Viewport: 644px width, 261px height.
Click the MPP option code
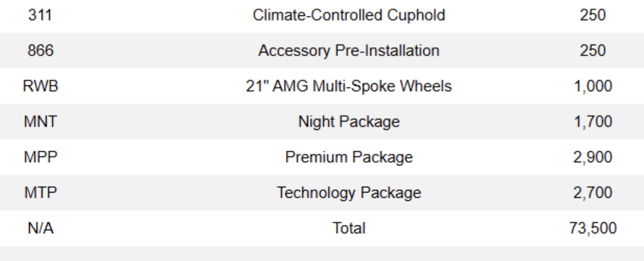[x=40, y=157]
